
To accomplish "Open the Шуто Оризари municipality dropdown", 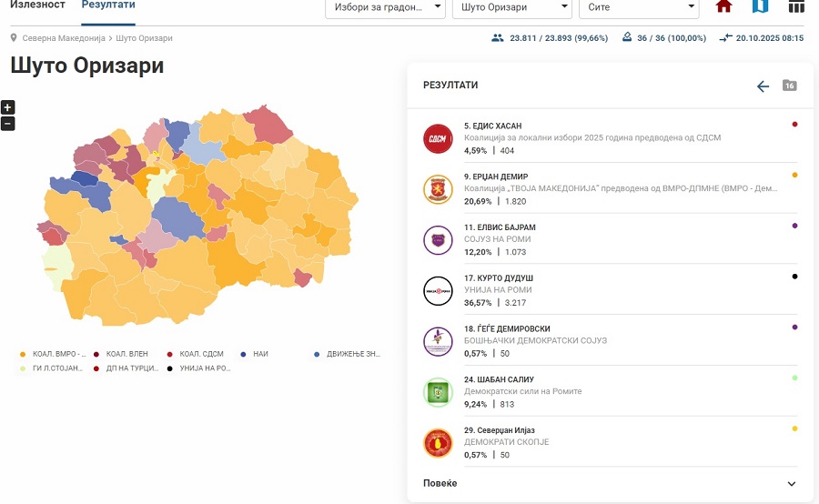I will [x=512, y=8].
